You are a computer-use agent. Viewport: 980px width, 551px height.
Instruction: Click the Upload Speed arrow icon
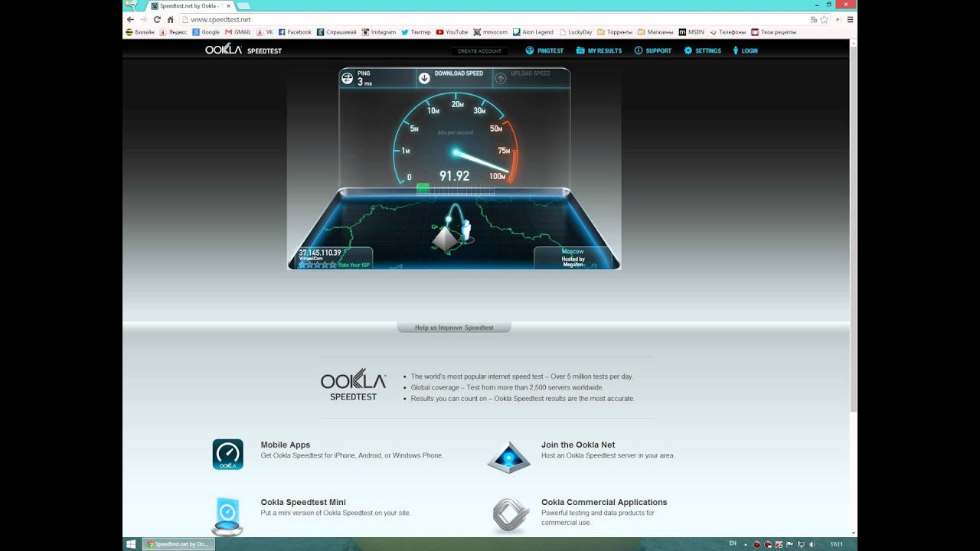click(x=500, y=78)
